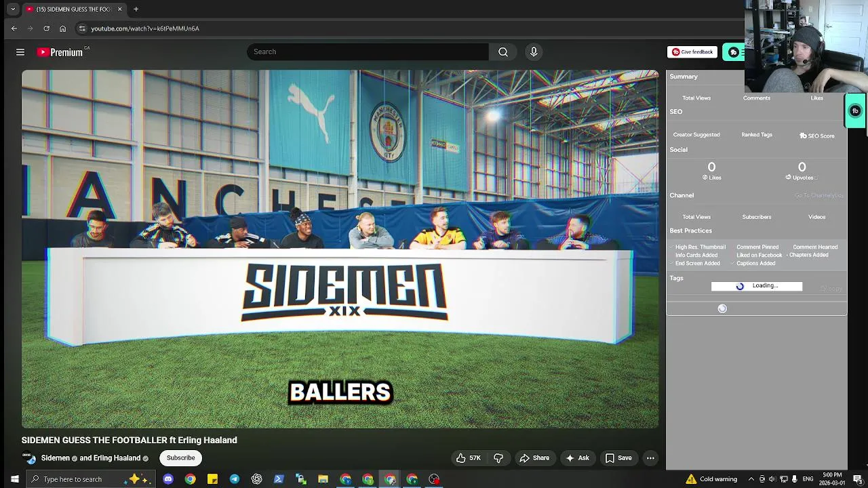
Task: Launch Discord from the taskbar
Action: (x=168, y=479)
